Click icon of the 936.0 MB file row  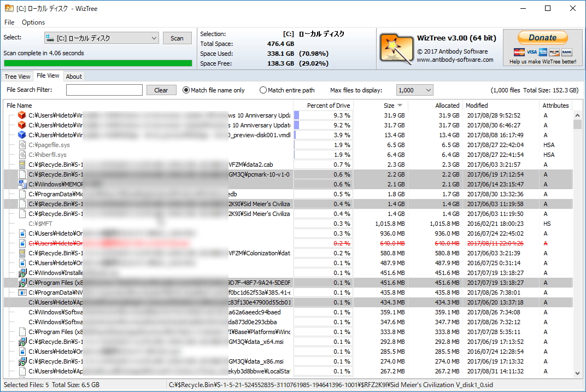[x=22, y=233]
